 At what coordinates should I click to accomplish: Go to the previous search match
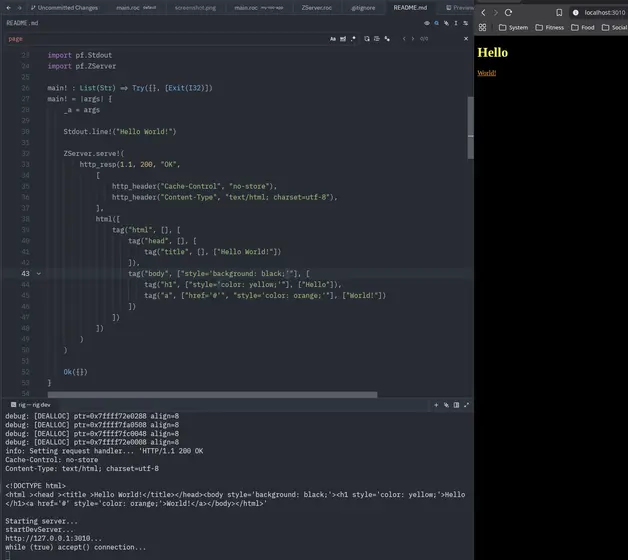coord(404,39)
